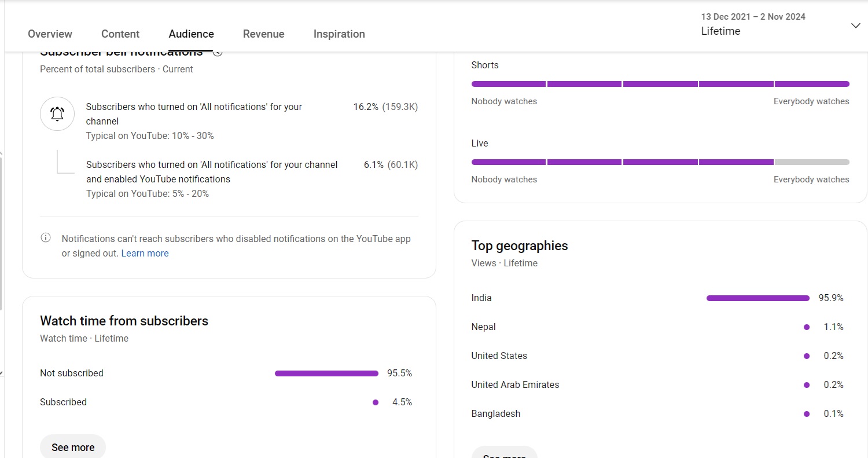Click the Shorts watch-level bar

pos(660,84)
